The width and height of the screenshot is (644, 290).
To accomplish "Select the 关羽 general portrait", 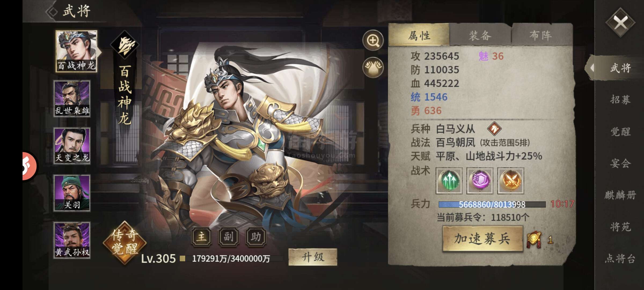I will 72,193.
